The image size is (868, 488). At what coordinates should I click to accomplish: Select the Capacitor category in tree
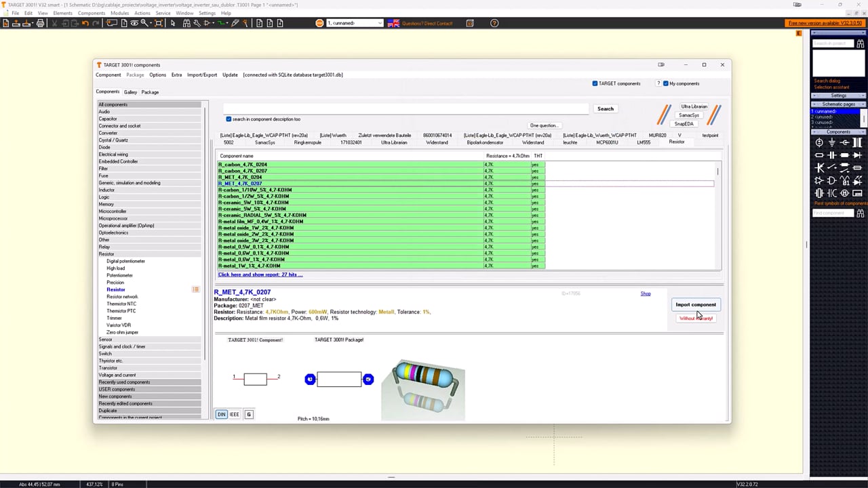[108, 119]
